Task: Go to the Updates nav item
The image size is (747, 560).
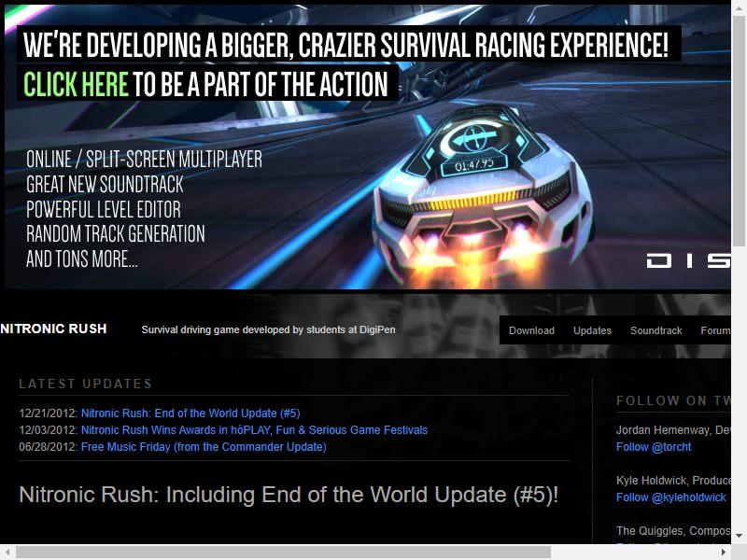Action: [592, 330]
